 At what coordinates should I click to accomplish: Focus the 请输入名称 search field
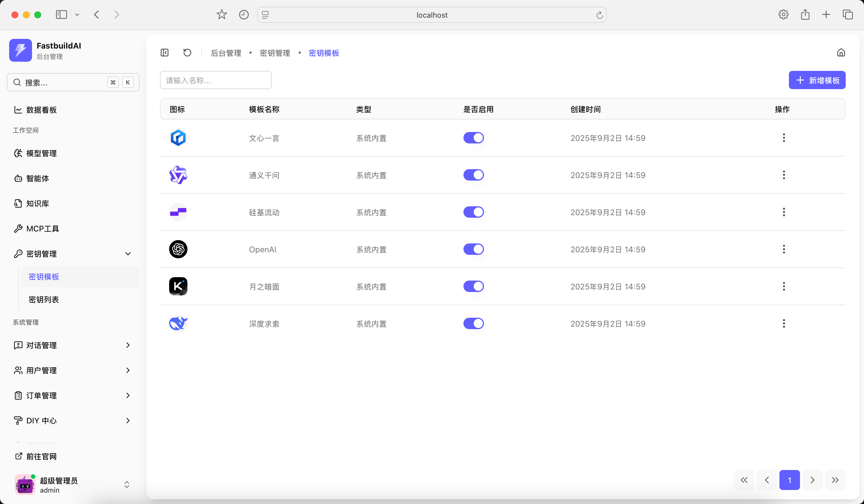216,80
